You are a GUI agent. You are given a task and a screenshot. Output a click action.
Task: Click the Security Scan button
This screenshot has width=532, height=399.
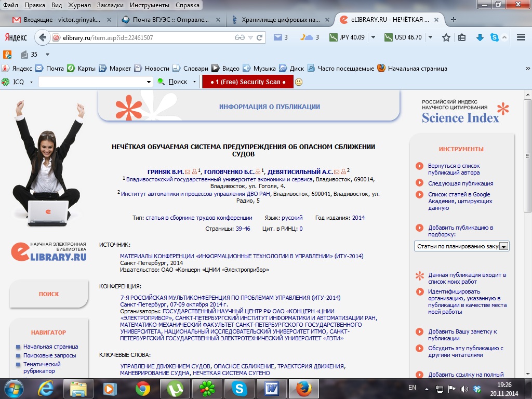248,82
